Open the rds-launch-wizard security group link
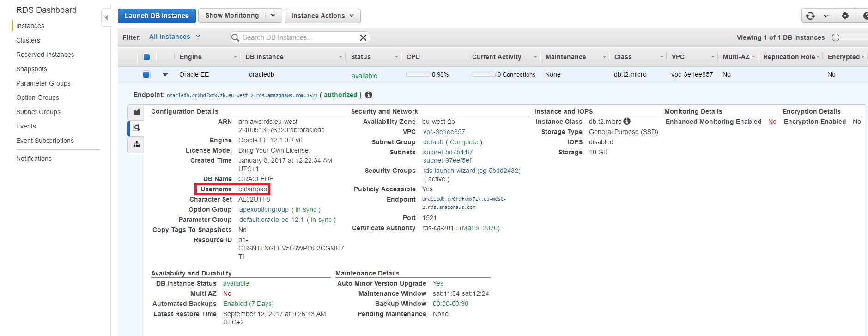Screen dimensions: 868x336 tap(472, 171)
